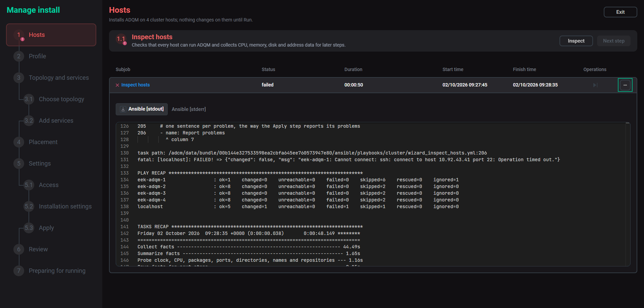Viewport: 644px width, 308px height.
Task: Go to the Review step
Action: [x=38, y=249]
